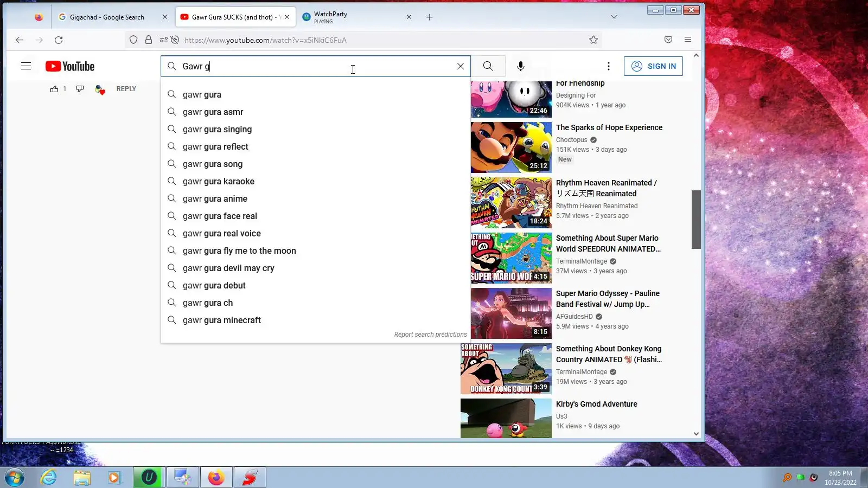
Task: Click the page vertical scrollbar thumb
Action: pos(696,220)
